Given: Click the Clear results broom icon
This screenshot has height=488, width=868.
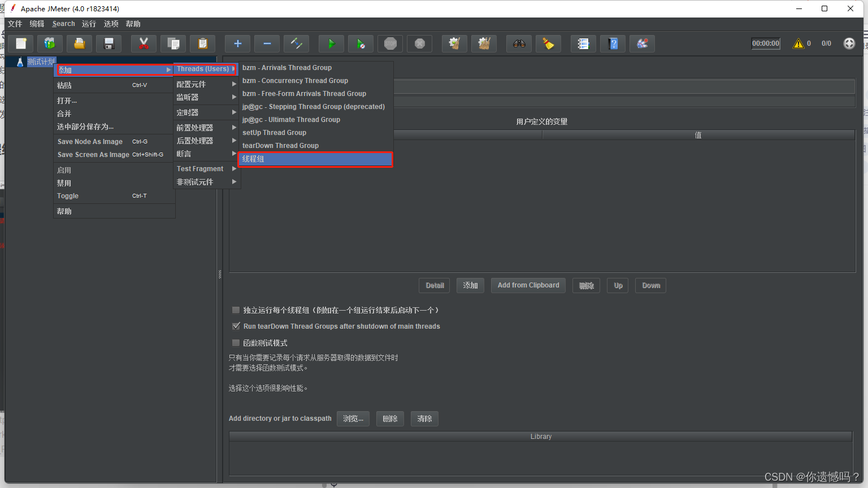Looking at the screenshot, I should (x=455, y=43).
